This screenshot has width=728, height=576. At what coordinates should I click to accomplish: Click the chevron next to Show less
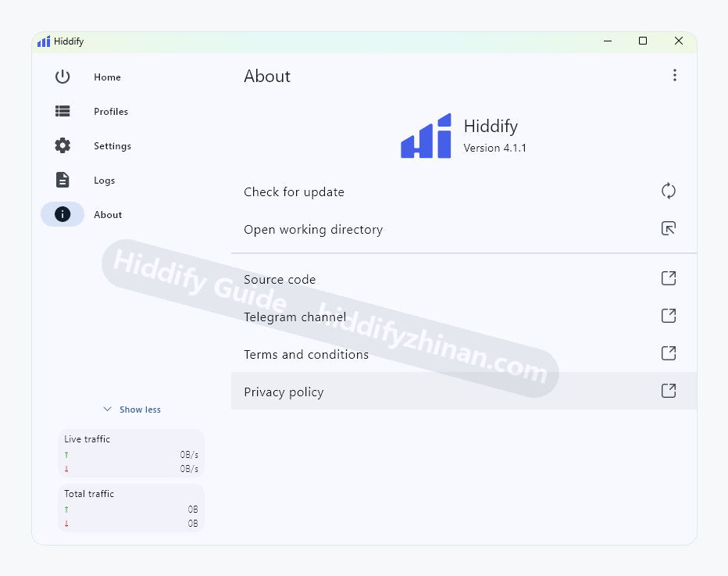click(107, 410)
